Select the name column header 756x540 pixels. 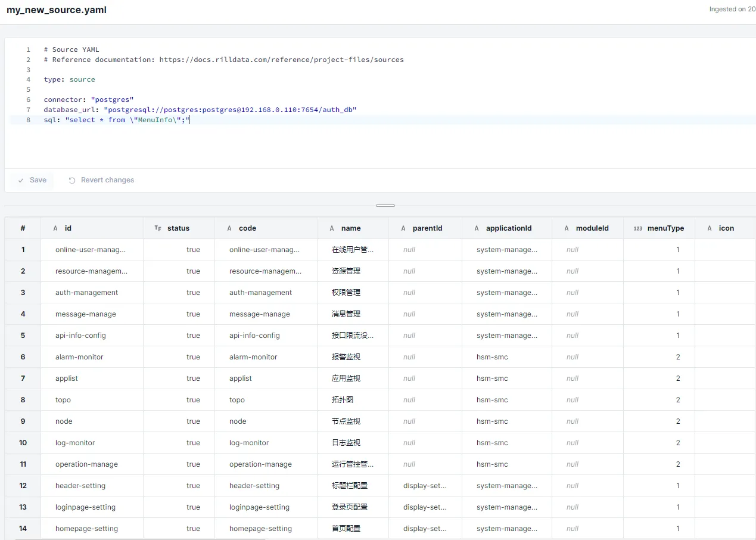(x=353, y=228)
